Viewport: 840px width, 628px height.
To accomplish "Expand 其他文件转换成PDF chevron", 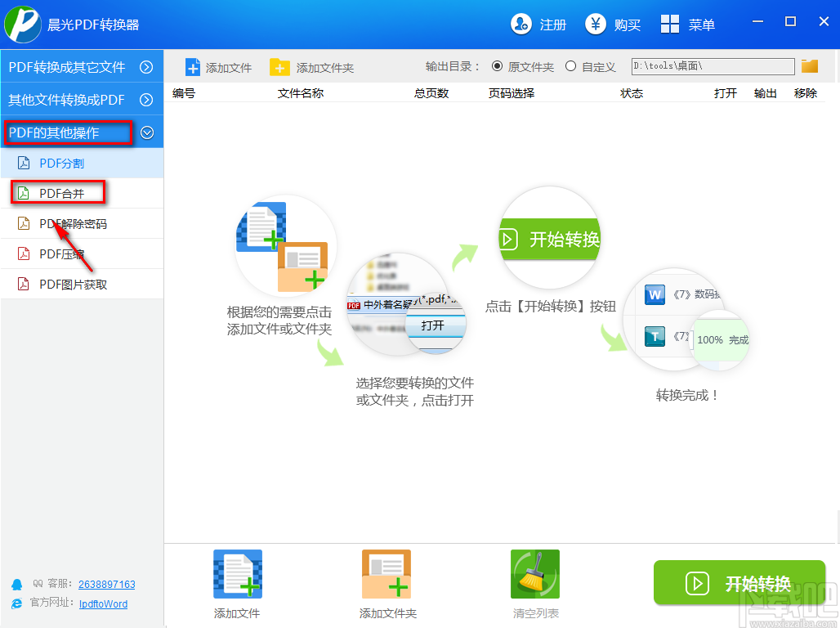I will coord(146,100).
